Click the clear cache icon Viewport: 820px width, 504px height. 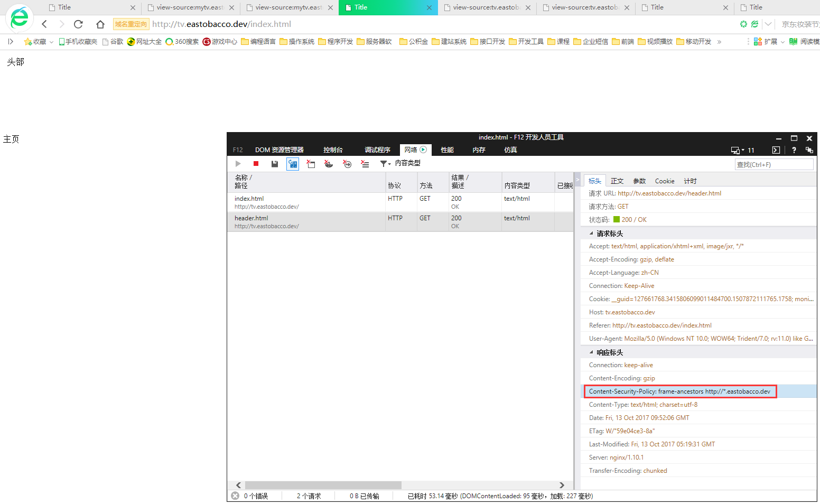point(311,164)
